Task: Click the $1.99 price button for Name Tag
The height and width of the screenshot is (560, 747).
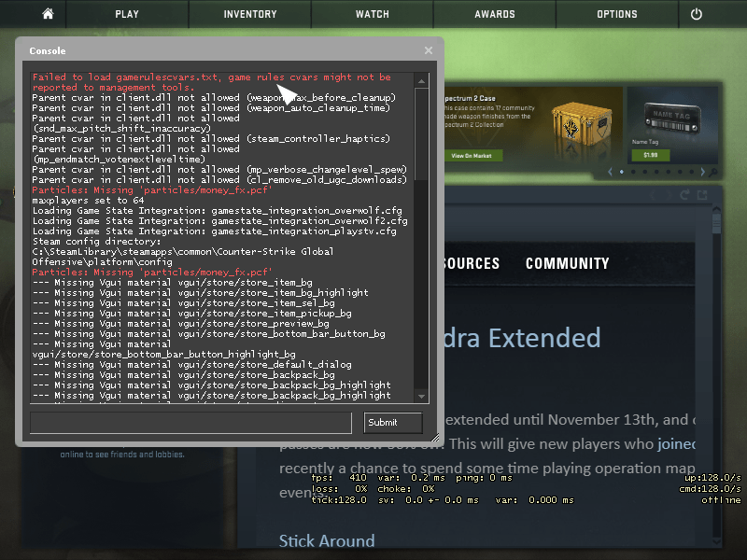Action: pos(650,154)
